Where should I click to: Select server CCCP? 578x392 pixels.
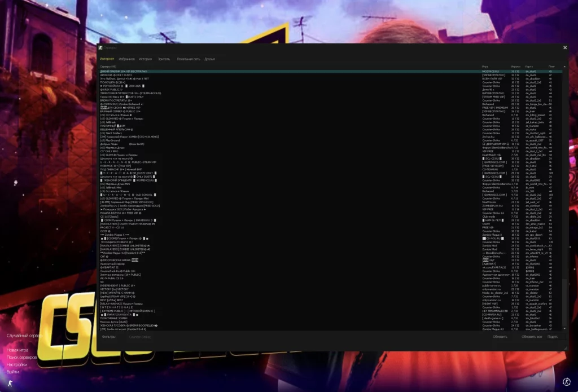coord(331,231)
